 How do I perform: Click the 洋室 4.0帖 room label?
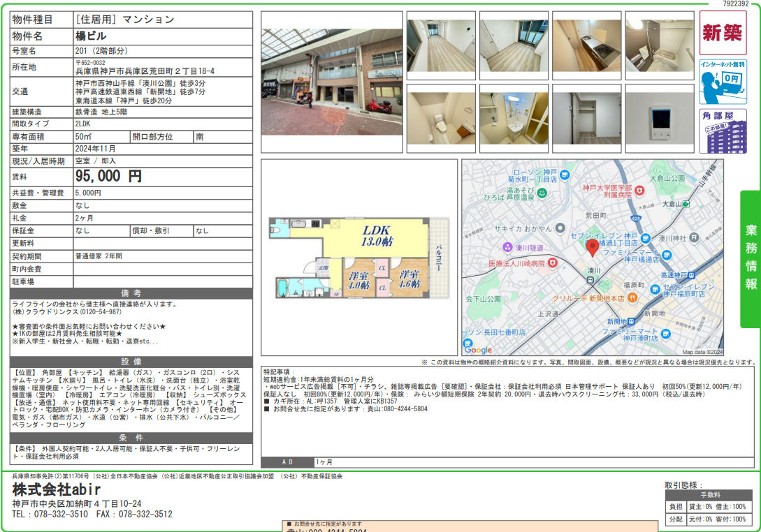tap(358, 280)
